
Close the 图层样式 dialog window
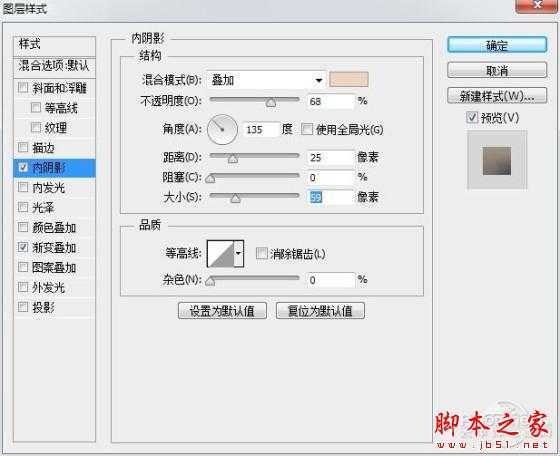pos(536,5)
